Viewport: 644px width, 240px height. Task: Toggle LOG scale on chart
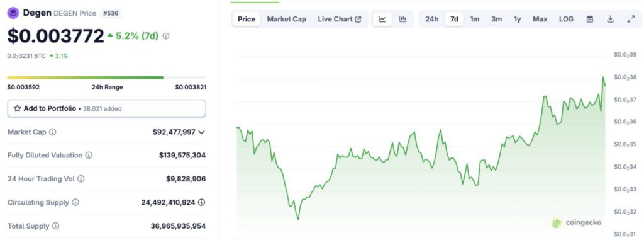coord(566,19)
